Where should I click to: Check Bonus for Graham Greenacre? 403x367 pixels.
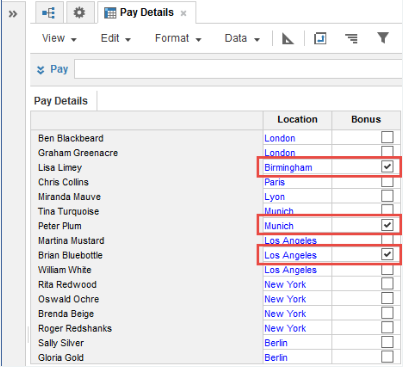tap(387, 151)
